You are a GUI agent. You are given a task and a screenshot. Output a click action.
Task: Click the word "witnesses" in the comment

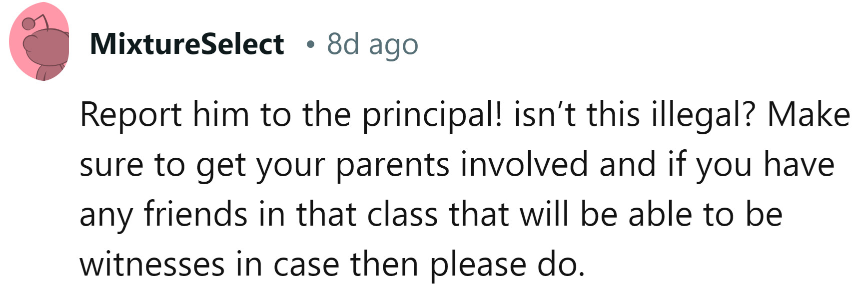pyautogui.click(x=152, y=264)
